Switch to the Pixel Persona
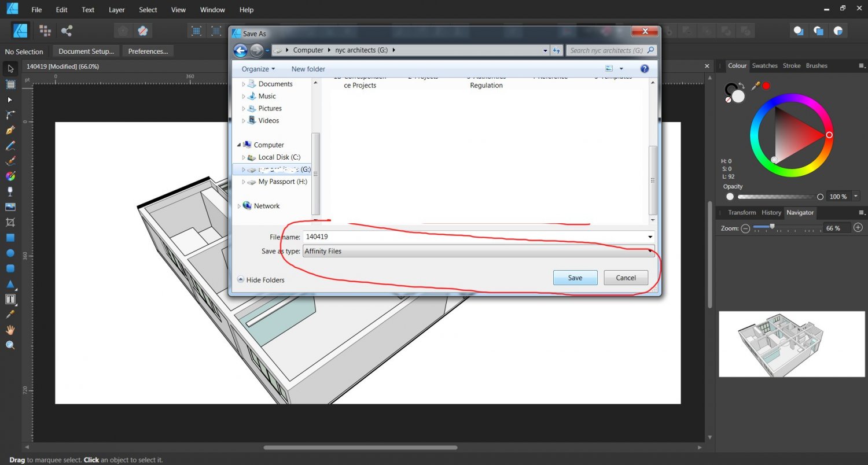 click(x=45, y=30)
